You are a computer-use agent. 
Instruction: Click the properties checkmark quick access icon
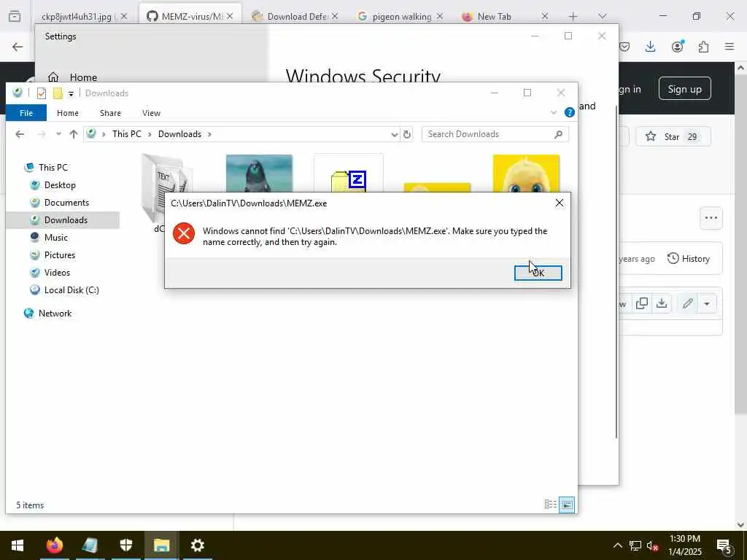coord(42,93)
